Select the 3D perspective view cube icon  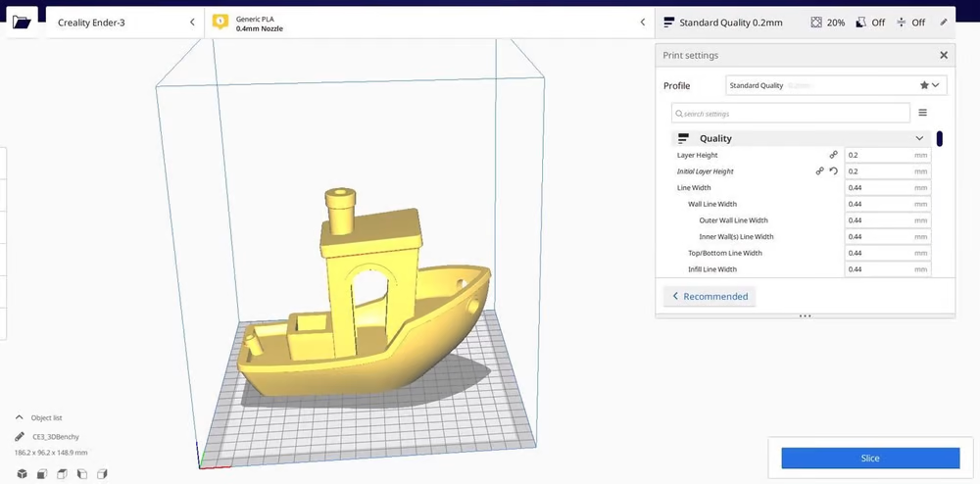tap(22, 474)
